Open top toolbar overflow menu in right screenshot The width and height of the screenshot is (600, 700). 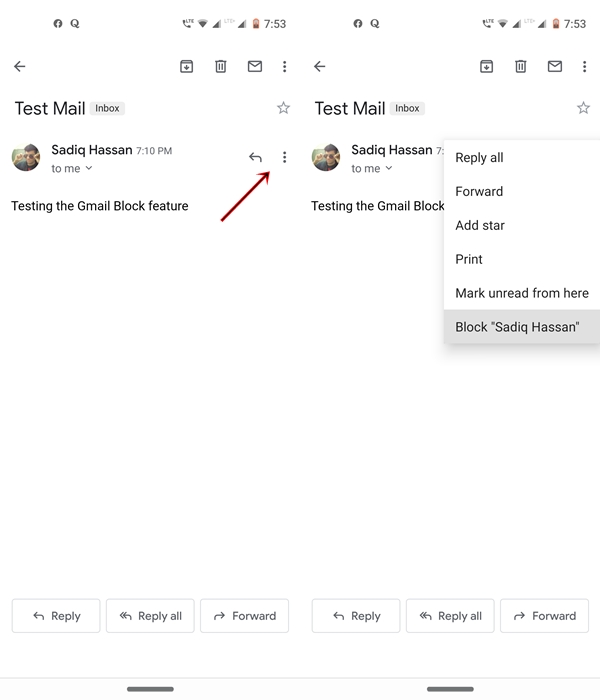point(584,67)
